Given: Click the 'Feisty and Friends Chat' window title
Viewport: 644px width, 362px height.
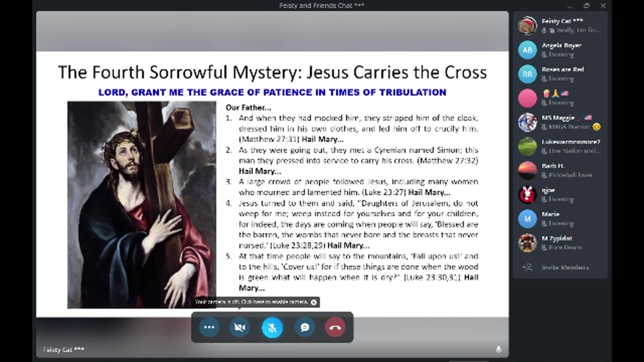Looking at the screenshot, I should (322, 6).
